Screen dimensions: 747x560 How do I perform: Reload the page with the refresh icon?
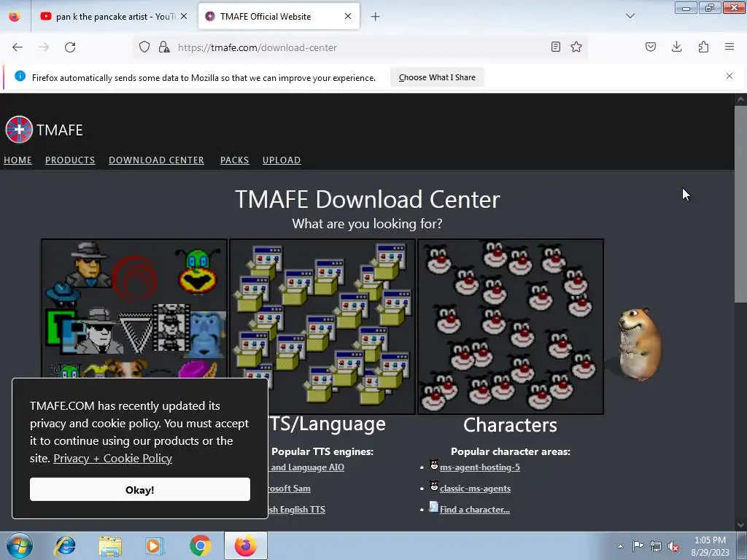70,47
